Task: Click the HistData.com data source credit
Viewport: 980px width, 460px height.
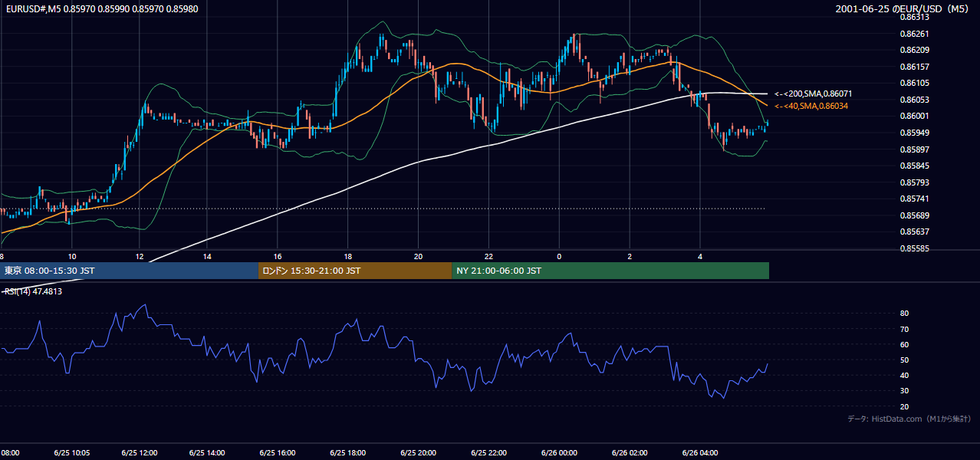Action: pyautogui.click(x=909, y=419)
